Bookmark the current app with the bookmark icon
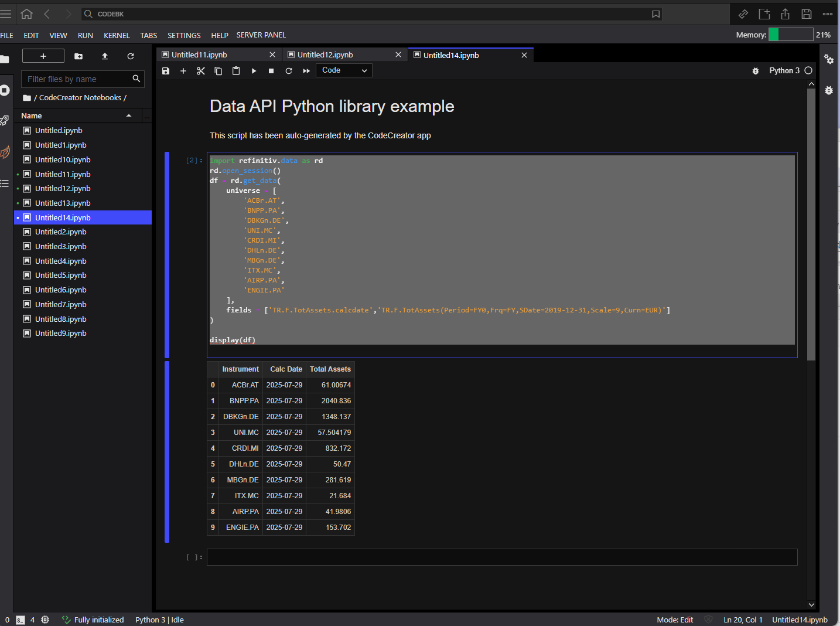 (x=656, y=14)
